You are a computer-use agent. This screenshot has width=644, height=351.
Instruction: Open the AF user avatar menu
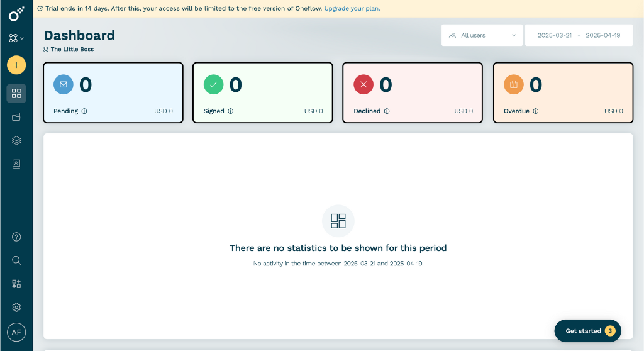click(16, 332)
